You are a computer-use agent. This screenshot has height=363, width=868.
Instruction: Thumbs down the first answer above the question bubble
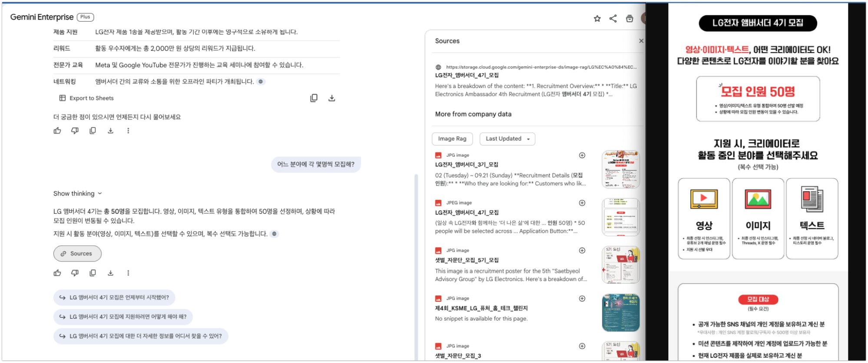point(75,131)
